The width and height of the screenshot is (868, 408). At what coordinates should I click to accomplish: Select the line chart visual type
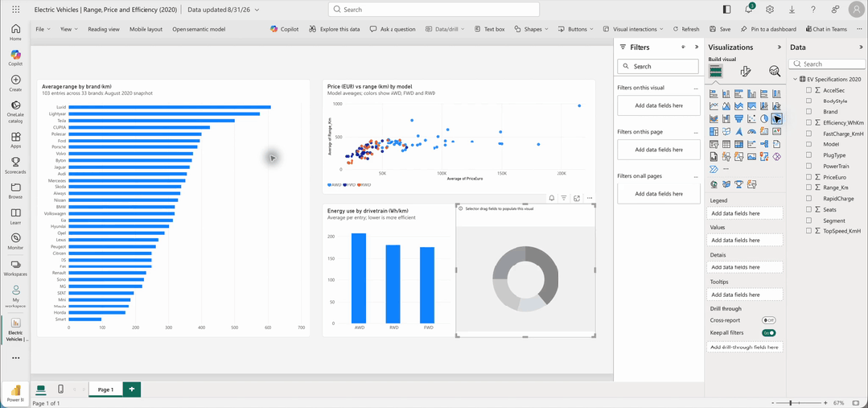point(714,105)
